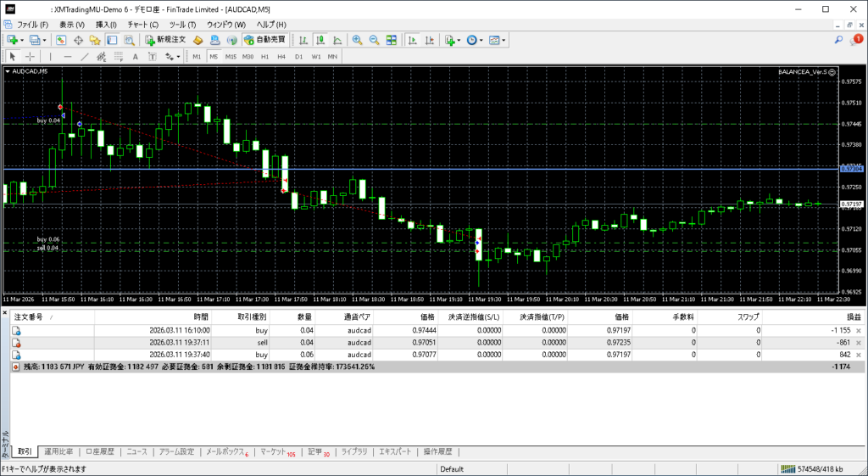Open the Navigator star folder icon

click(x=94, y=40)
